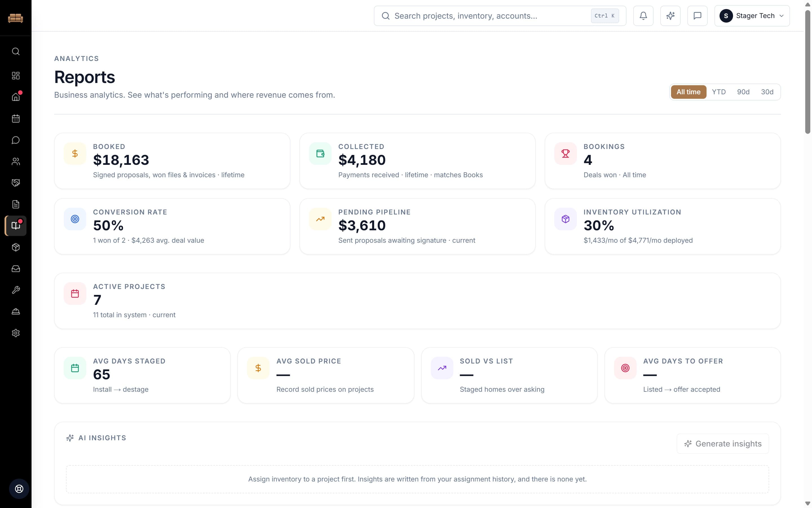Open the home icon with red badge
This screenshot has height=508, width=812.
(x=16, y=97)
